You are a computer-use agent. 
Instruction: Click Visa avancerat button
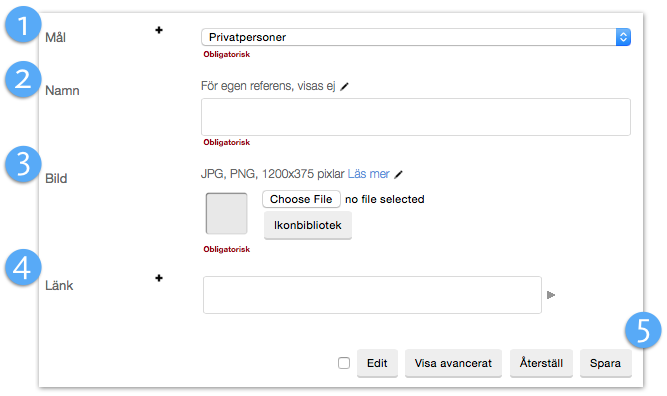click(453, 363)
